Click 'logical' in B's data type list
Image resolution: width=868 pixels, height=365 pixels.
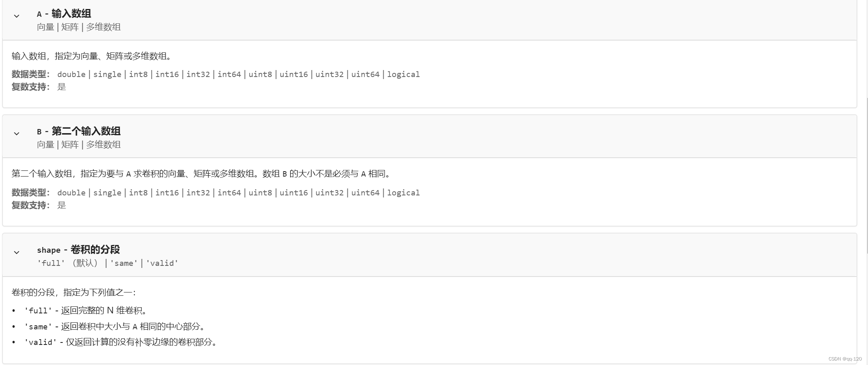(403, 193)
